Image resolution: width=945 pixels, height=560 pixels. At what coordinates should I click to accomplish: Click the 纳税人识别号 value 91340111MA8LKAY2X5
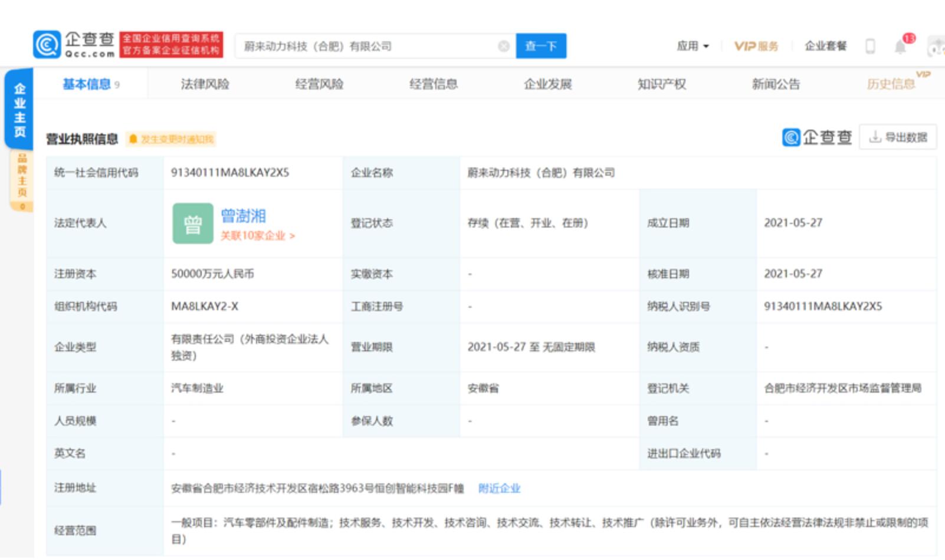tap(823, 307)
